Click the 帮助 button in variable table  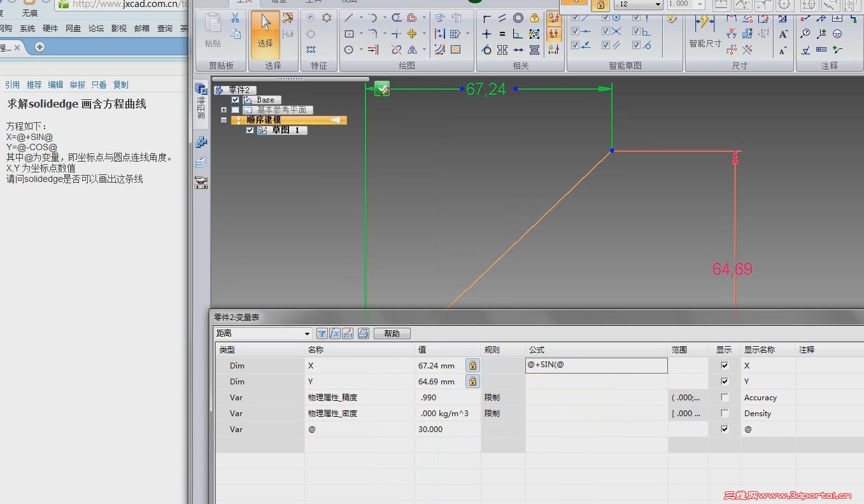(392, 333)
